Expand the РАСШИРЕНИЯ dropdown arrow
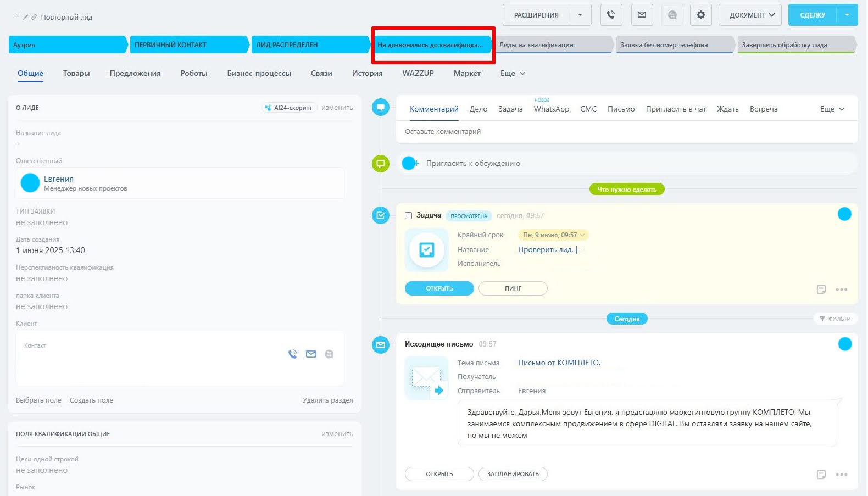Screen dimensions: 868x496 coord(580,15)
